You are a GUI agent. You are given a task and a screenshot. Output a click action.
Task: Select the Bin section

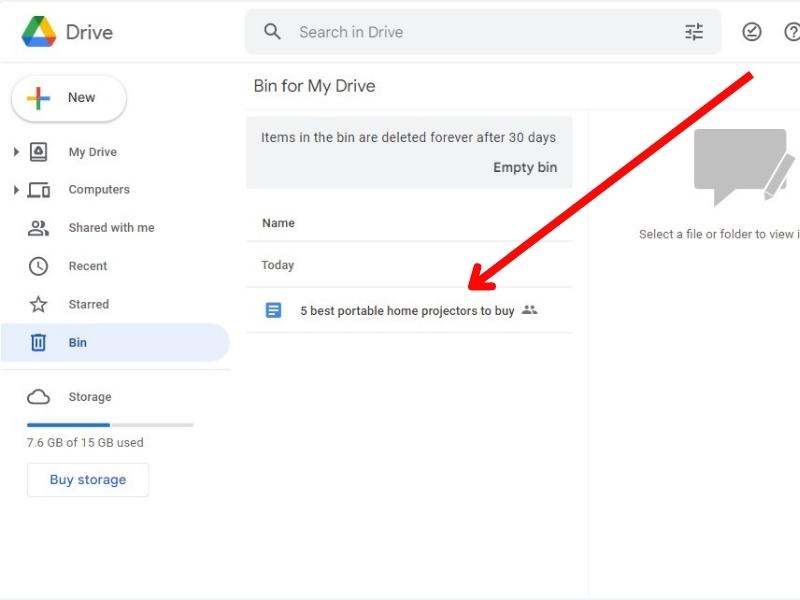tap(115, 342)
